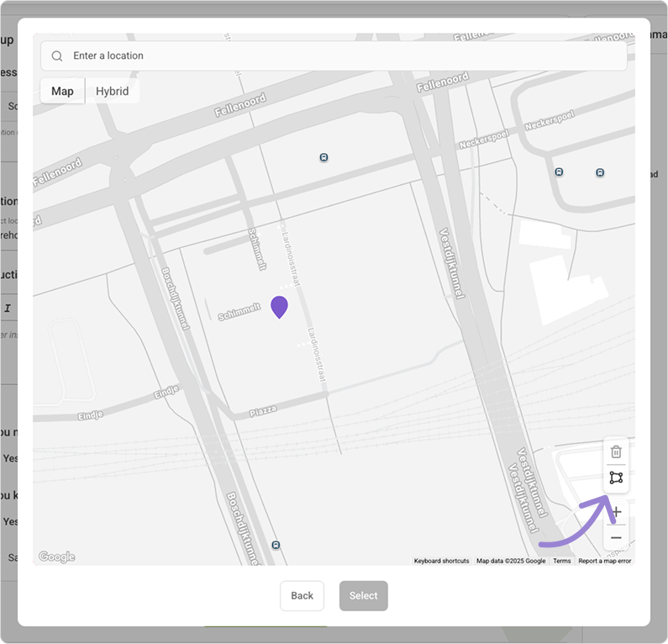Focus the Enter a location field
668x644 pixels.
(x=334, y=55)
